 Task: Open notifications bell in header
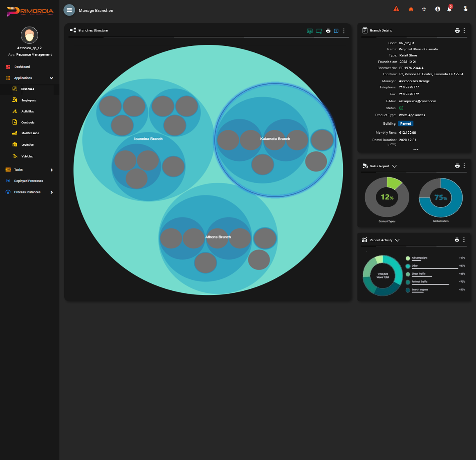(x=449, y=9)
